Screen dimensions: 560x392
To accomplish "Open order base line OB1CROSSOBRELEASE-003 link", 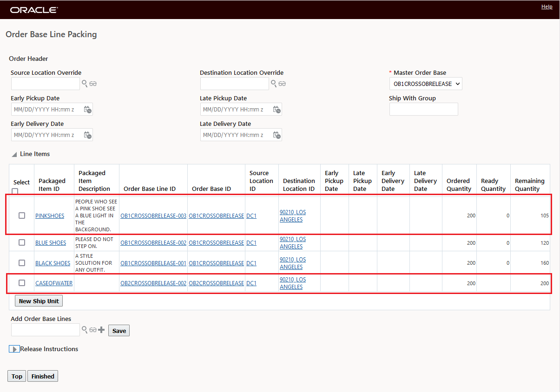I will click(153, 216).
